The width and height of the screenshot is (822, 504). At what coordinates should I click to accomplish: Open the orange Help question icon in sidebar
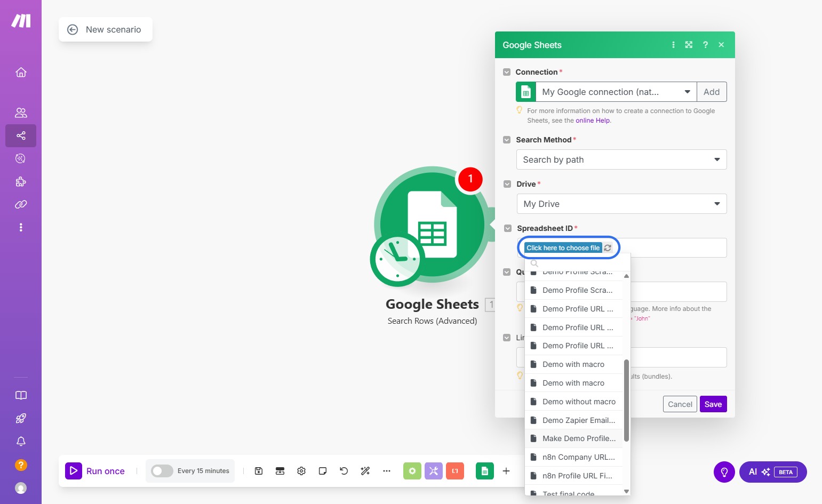21,465
